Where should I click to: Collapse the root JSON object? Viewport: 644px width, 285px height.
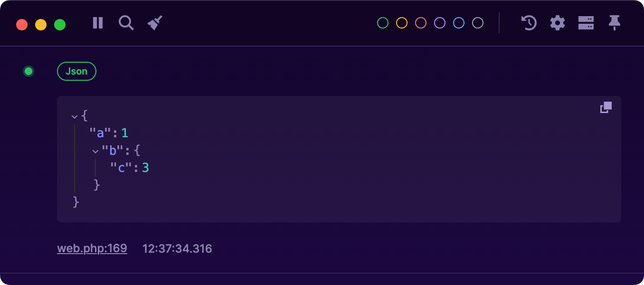pyautogui.click(x=75, y=116)
